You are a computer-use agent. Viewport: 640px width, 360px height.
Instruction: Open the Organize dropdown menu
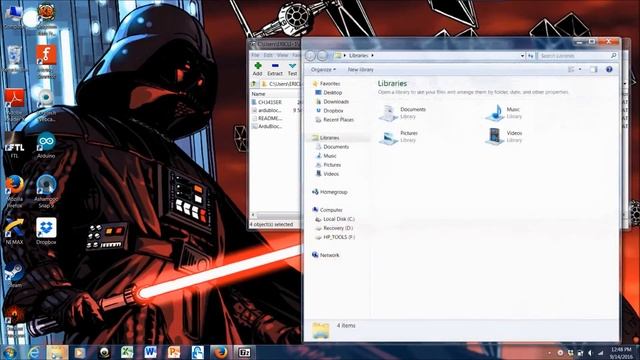323,70
